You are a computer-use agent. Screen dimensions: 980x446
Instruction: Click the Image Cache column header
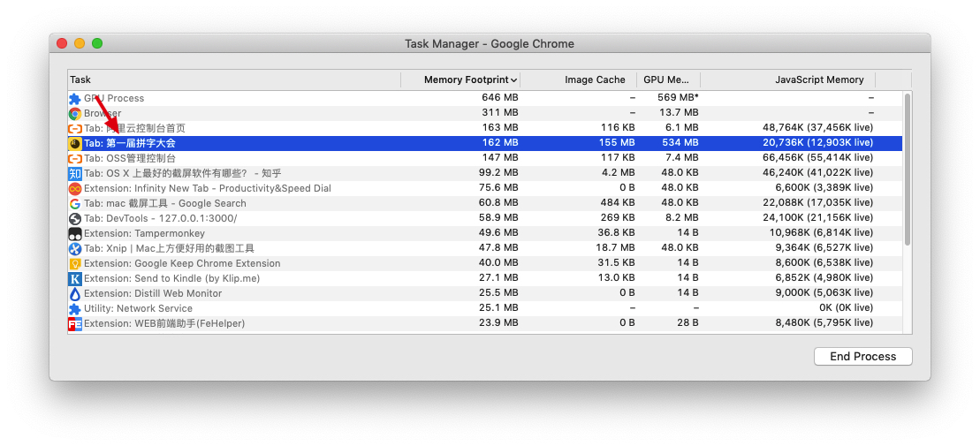click(x=595, y=79)
